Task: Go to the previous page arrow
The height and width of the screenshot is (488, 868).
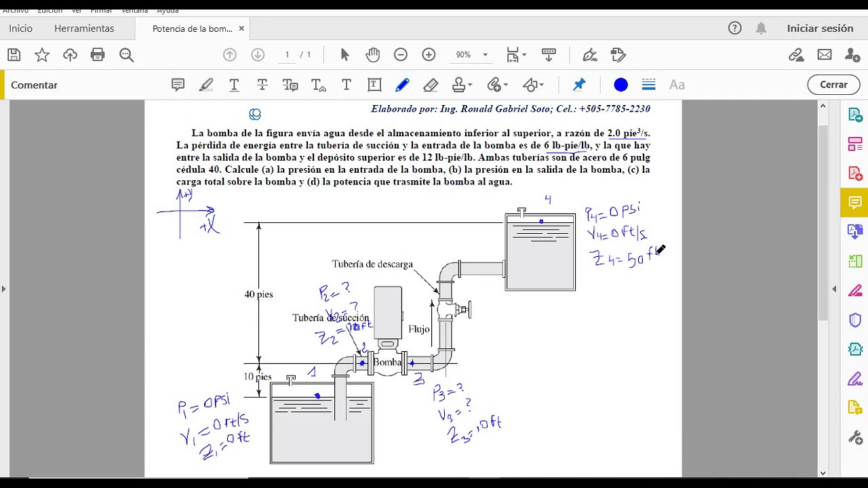Action: [229, 55]
